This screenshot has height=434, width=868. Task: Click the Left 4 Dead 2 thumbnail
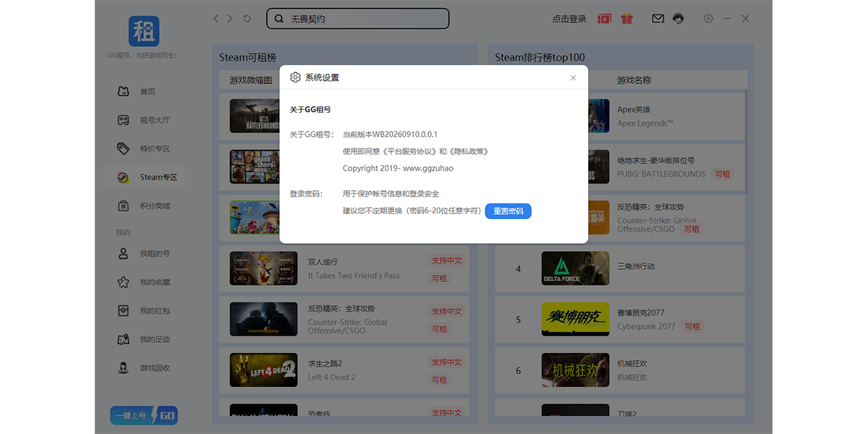(263, 370)
